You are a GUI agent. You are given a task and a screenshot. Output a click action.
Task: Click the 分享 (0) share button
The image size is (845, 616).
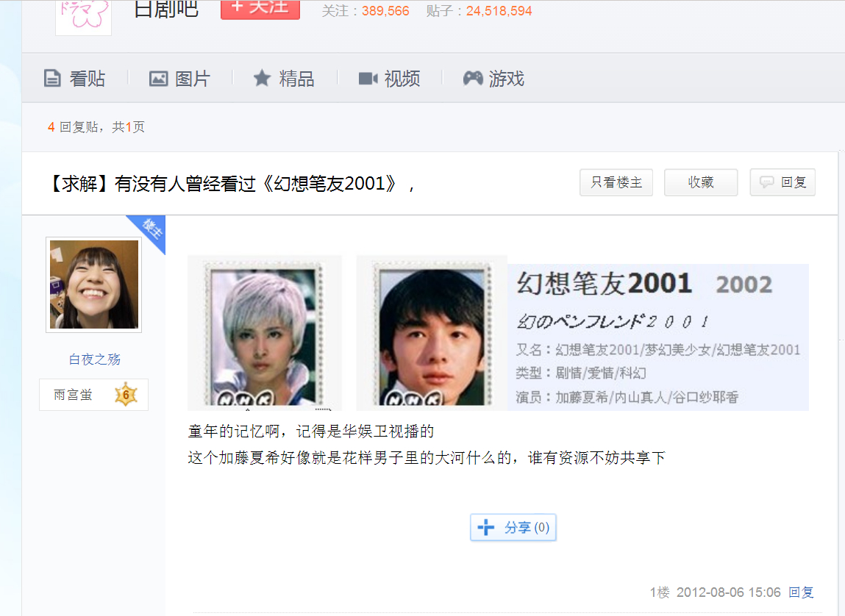pyautogui.click(x=513, y=527)
